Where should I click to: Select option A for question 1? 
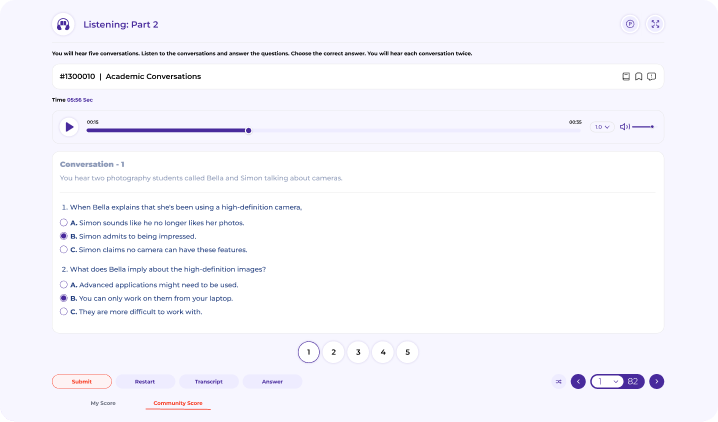[64, 222]
